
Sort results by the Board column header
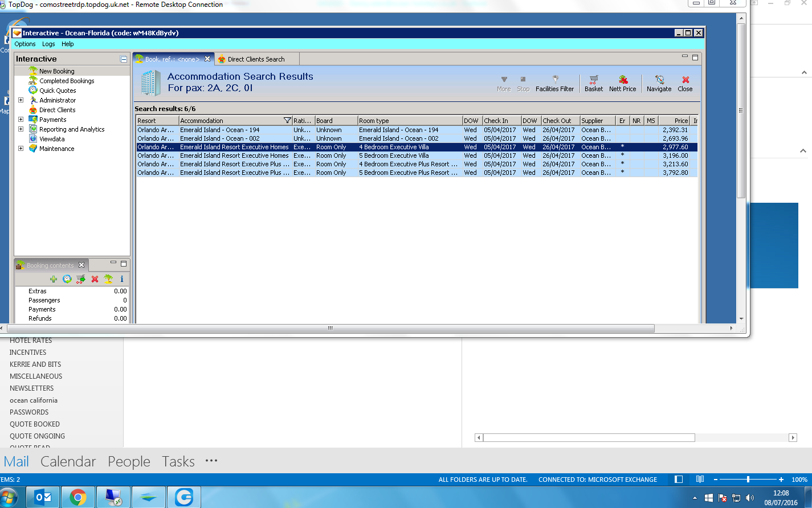[x=336, y=121]
